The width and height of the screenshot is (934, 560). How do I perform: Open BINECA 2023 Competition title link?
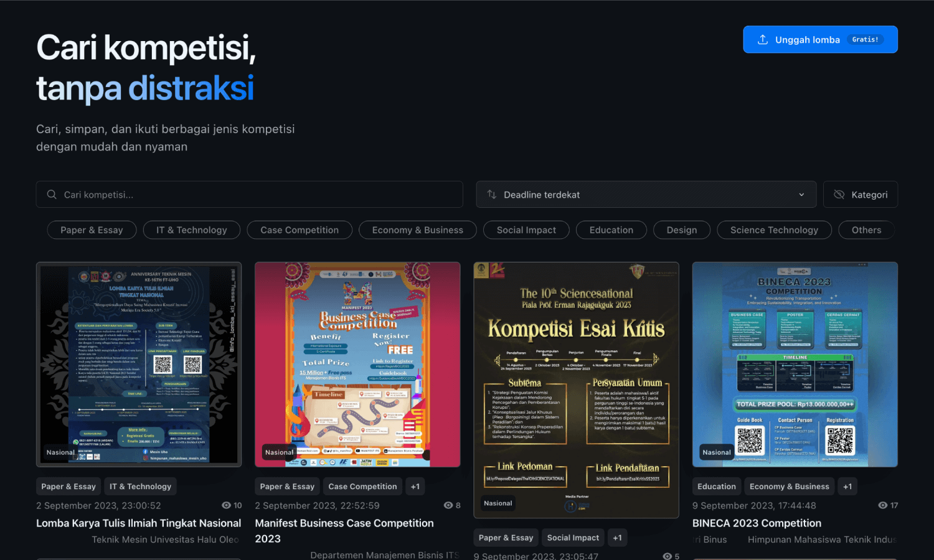[757, 523]
